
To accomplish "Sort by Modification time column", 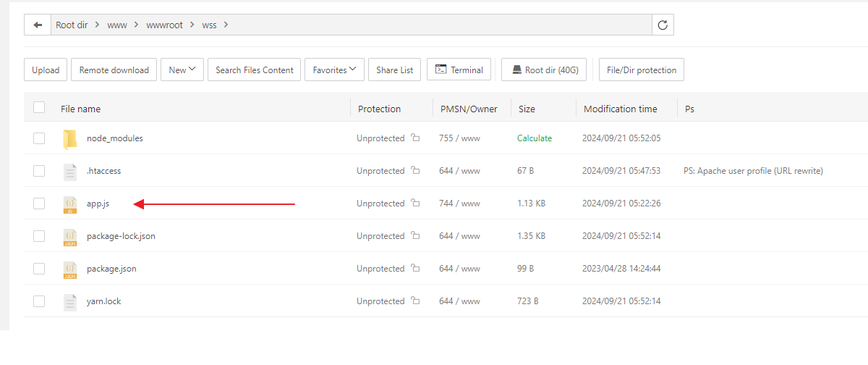I will click(620, 109).
